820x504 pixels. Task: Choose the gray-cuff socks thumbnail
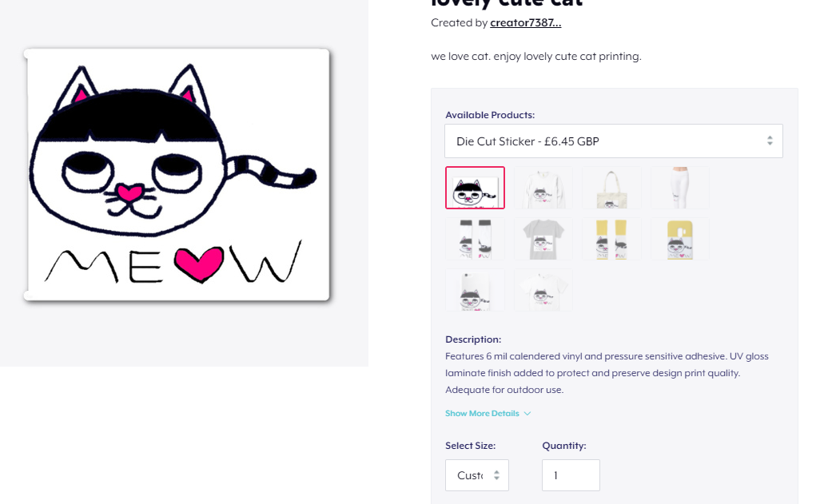(475, 239)
